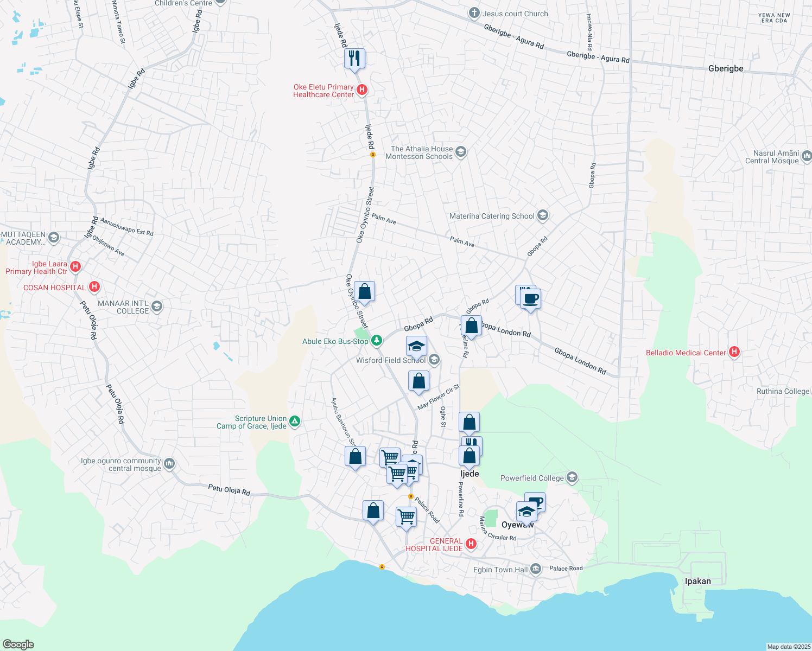Select the Abule Eko Bus-Stop tree icon
The width and height of the screenshot is (812, 651).
[x=376, y=340]
